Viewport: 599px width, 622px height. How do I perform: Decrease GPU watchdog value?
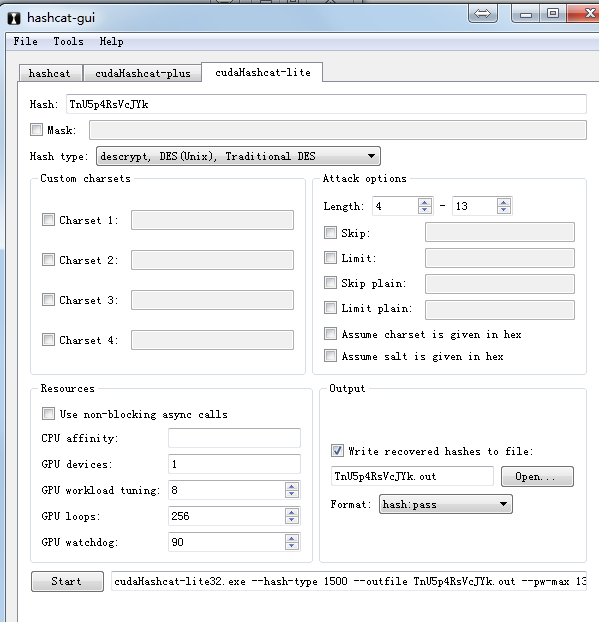292,546
